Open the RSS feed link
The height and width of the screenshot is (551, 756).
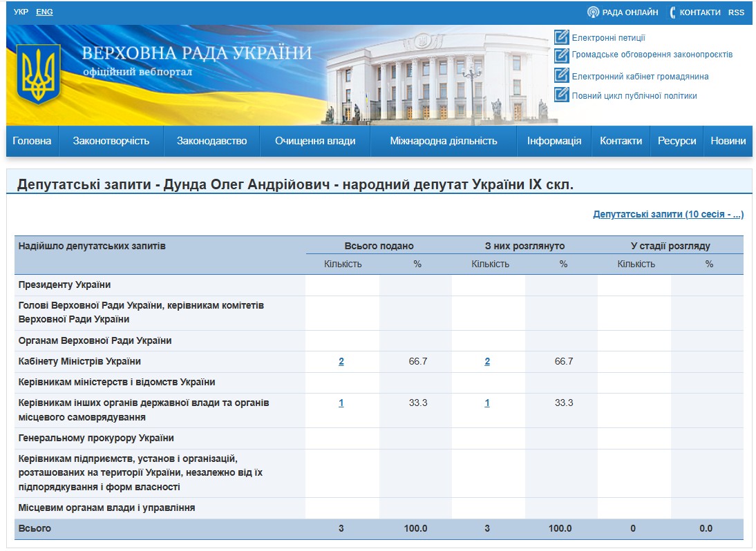click(x=736, y=12)
